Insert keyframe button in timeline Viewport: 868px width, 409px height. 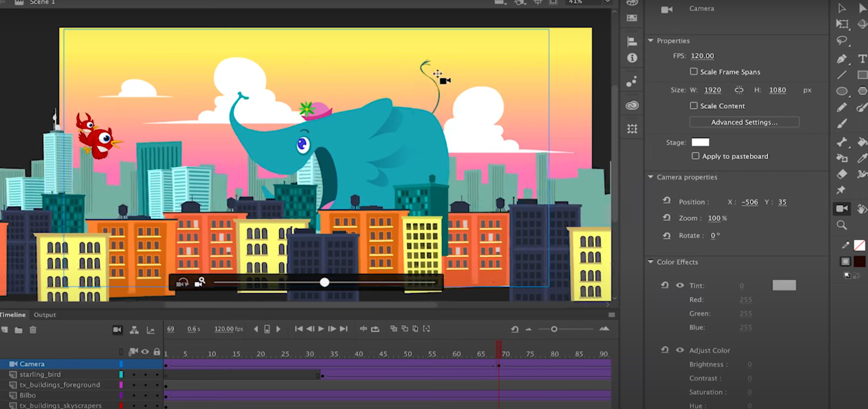pos(267,329)
